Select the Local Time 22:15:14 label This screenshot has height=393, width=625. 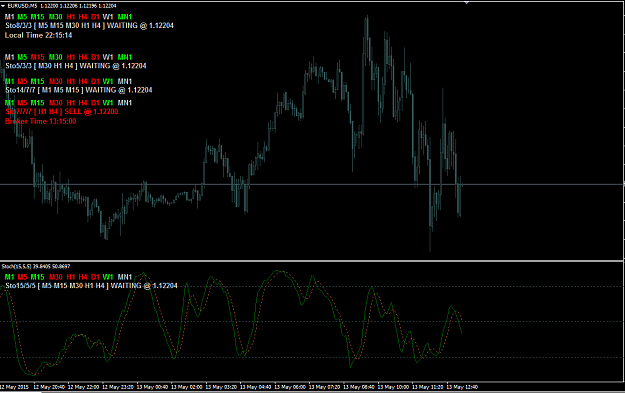[x=38, y=35]
